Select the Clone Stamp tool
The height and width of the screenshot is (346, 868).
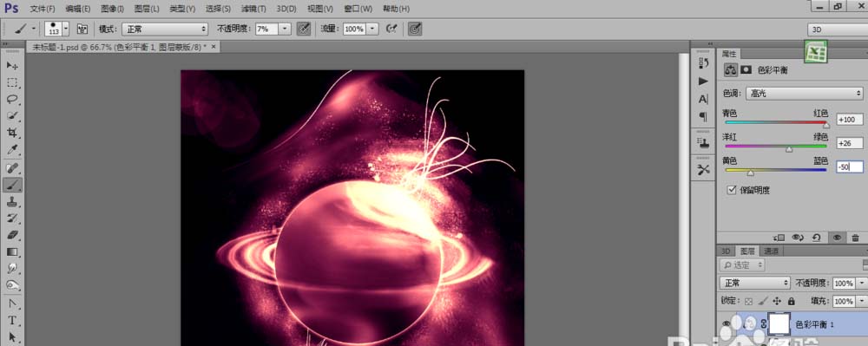coord(12,202)
